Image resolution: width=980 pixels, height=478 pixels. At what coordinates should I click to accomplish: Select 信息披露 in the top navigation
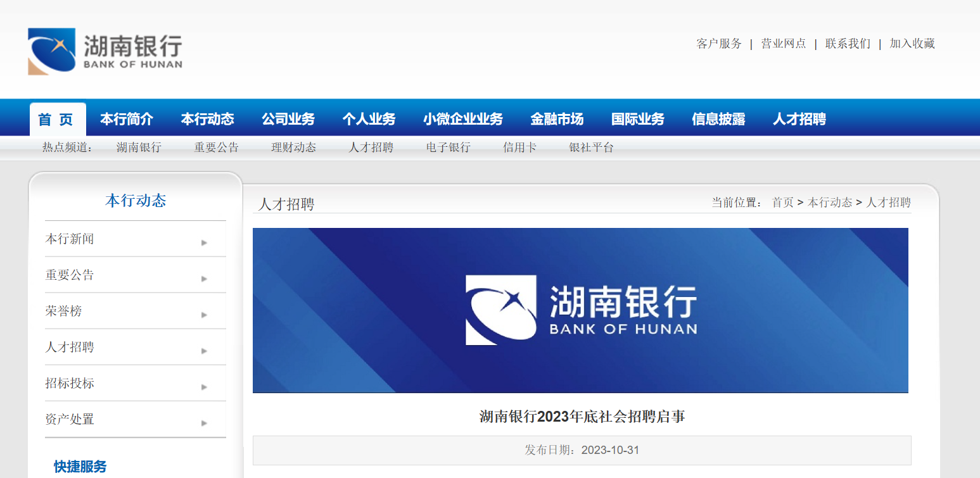coord(718,119)
